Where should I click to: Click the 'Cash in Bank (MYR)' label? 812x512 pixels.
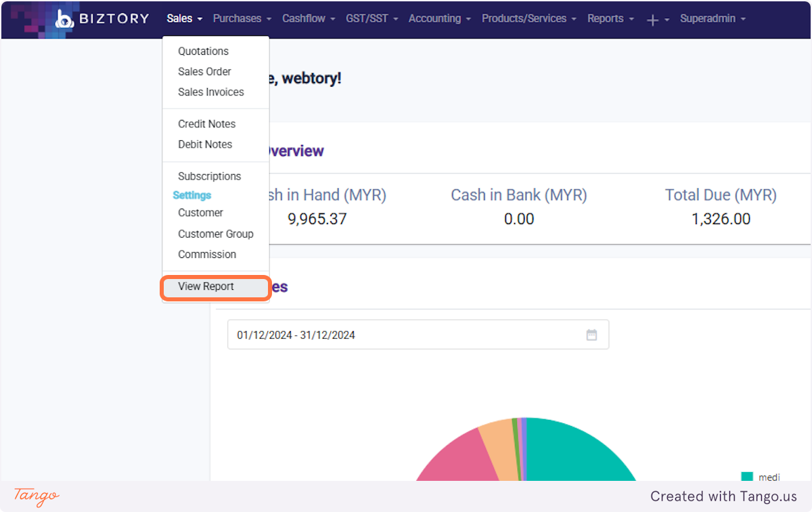519,196
